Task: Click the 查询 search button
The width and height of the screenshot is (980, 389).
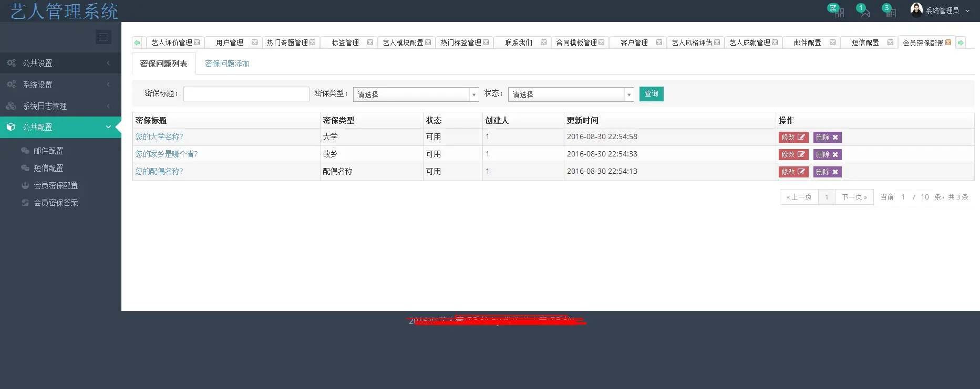Action: (x=651, y=94)
